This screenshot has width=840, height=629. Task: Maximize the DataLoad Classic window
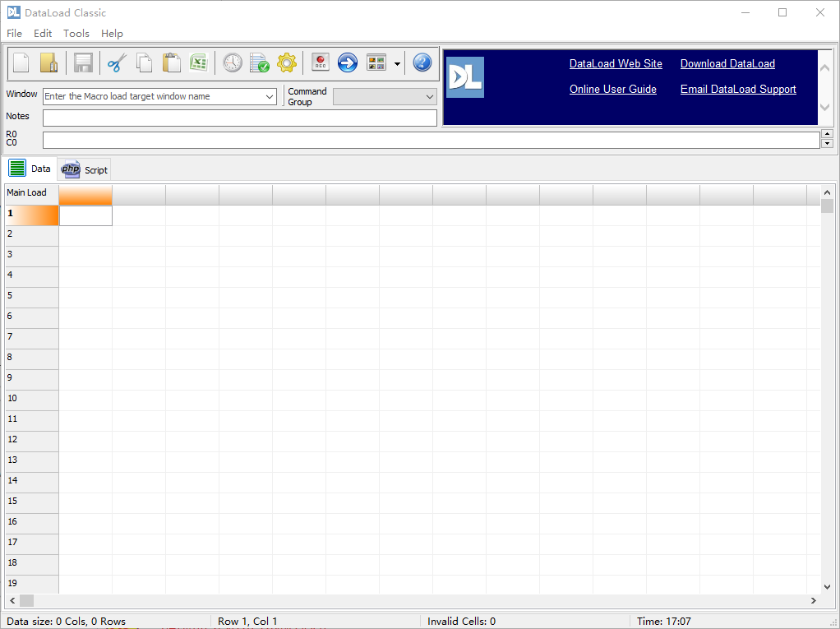(782, 12)
